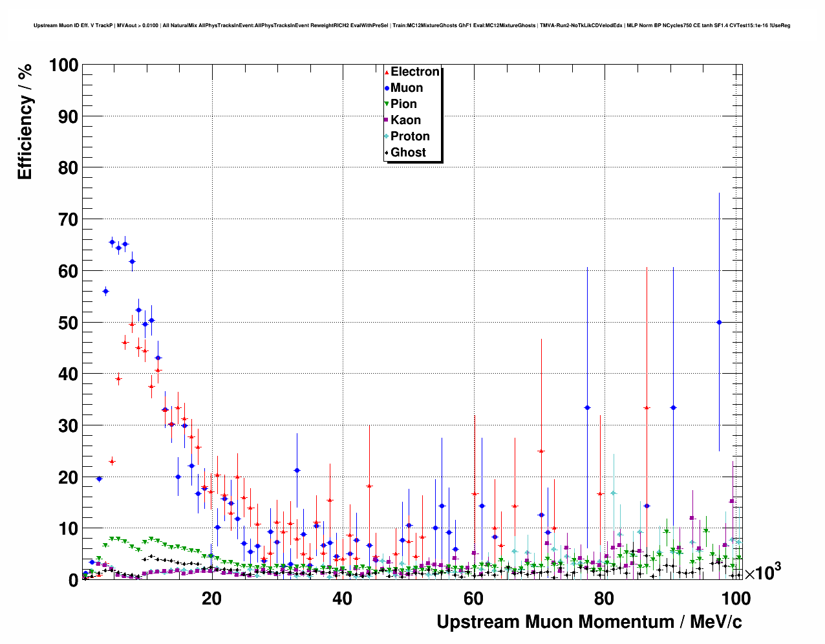The width and height of the screenshot is (825, 644).
Task: Click 'Upstream Muon Momentum / MeV/c' axis title
Action: click(589, 622)
